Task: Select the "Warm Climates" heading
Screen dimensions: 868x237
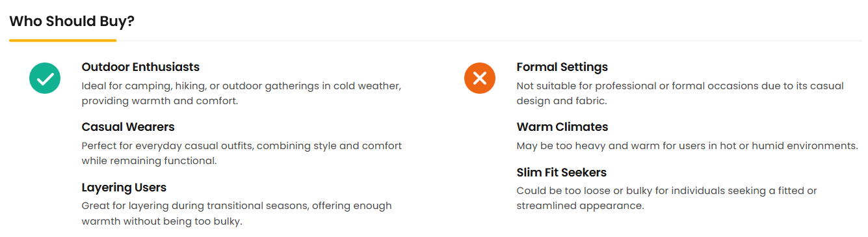Action: click(562, 127)
